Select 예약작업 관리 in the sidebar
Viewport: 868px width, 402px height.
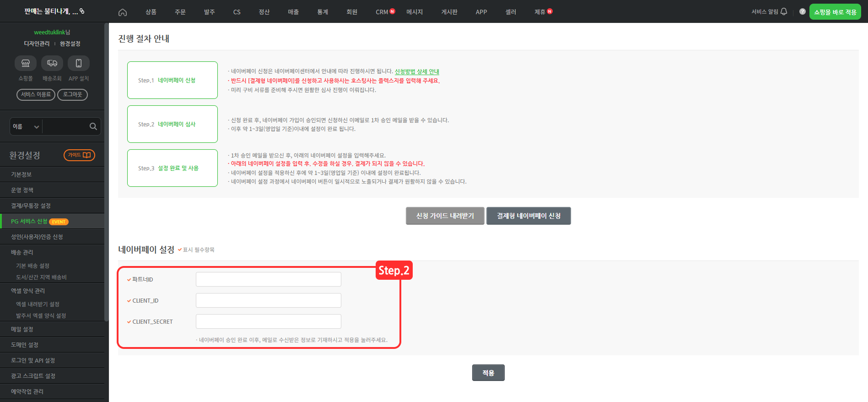(x=52, y=391)
